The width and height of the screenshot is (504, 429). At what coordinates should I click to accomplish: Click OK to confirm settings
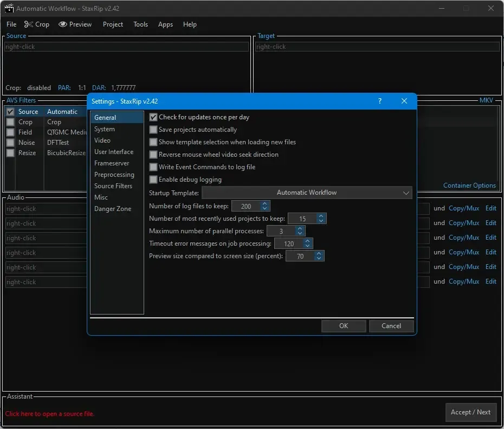pos(344,326)
